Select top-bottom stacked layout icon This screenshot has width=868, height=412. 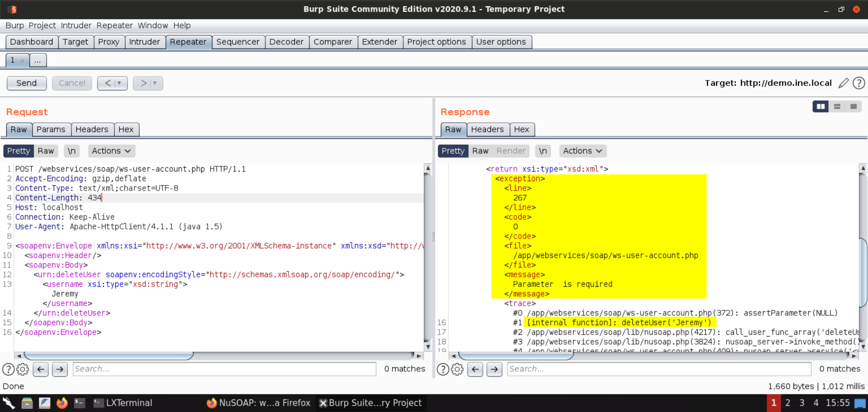pos(837,107)
